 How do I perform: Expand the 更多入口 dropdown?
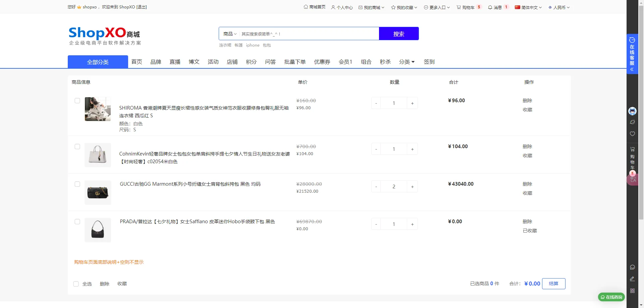(437, 7)
